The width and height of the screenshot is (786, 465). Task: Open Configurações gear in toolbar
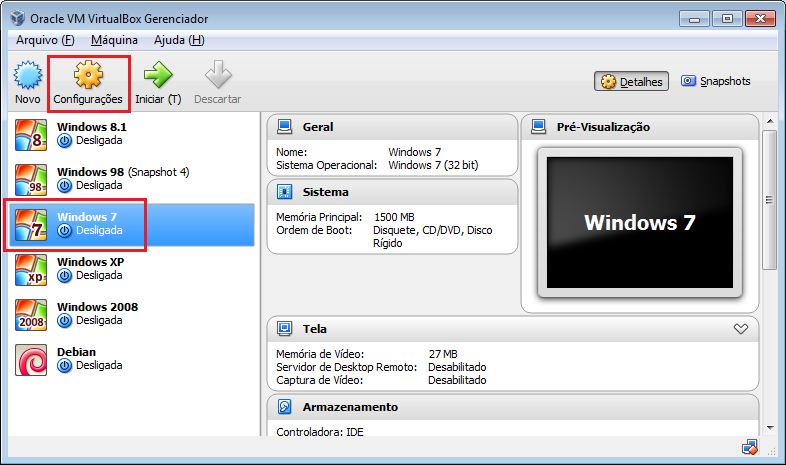tap(88, 75)
